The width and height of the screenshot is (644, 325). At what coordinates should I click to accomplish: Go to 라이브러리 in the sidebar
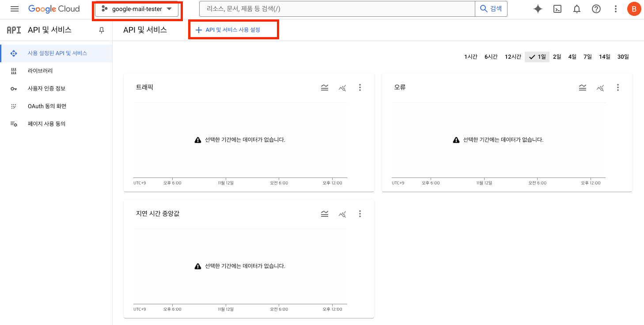click(40, 71)
